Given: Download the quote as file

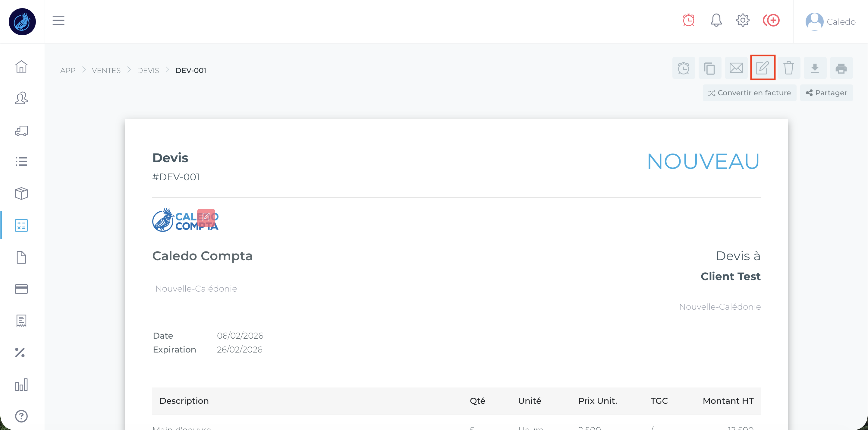Looking at the screenshot, I should [x=815, y=68].
